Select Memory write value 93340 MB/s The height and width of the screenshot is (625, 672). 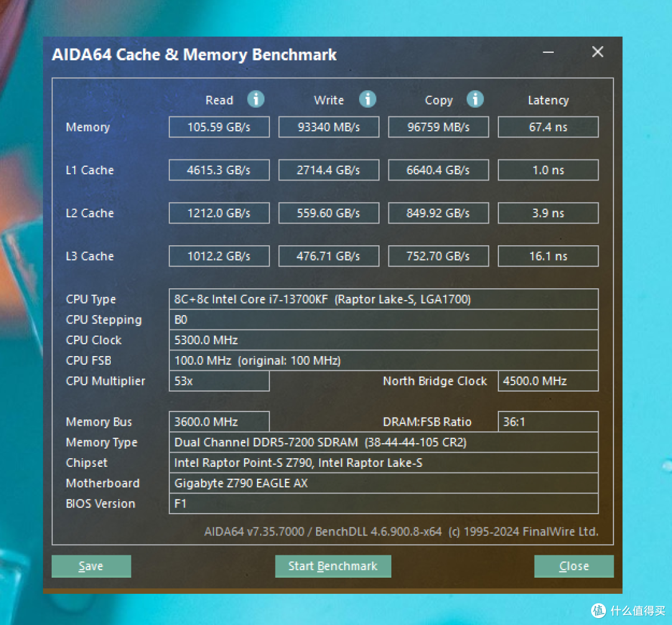(x=329, y=127)
